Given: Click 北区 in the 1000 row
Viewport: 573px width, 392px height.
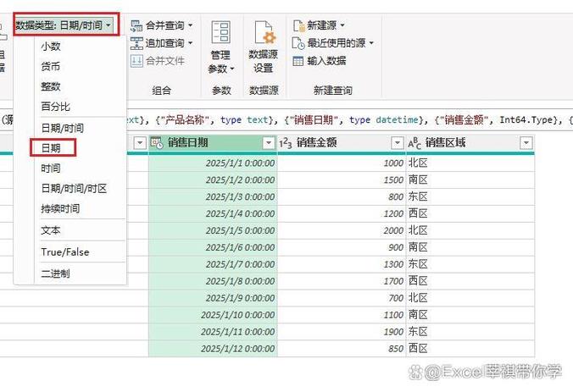Looking at the screenshot, I should pyautogui.click(x=470, y=163).
